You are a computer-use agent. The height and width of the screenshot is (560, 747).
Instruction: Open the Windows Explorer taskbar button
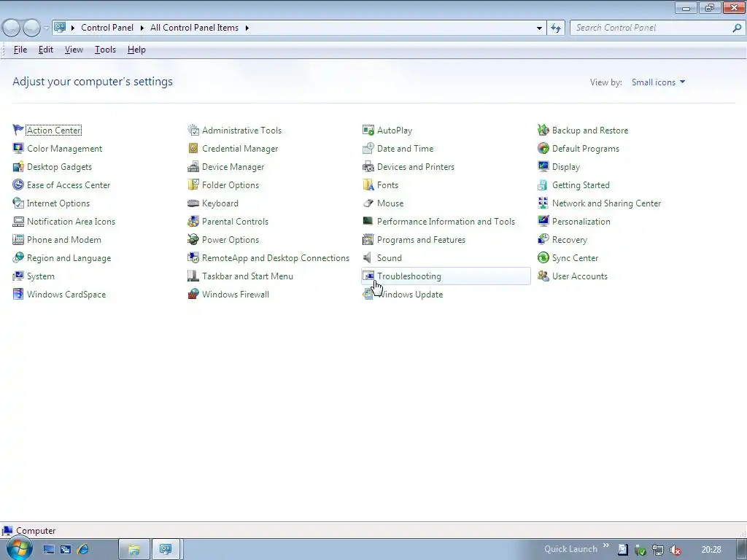[134, 550]
